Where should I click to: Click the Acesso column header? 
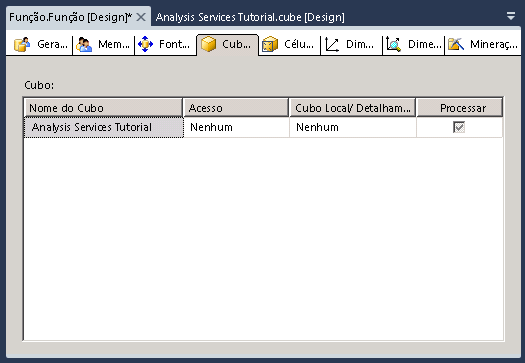(x=236, y=108)
